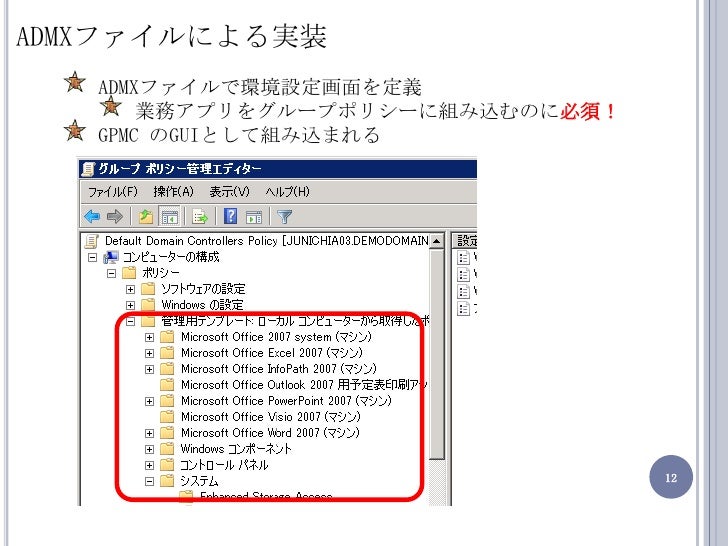
Task: Click the Forward arrow toolbar icon
Action: point(114,216)
